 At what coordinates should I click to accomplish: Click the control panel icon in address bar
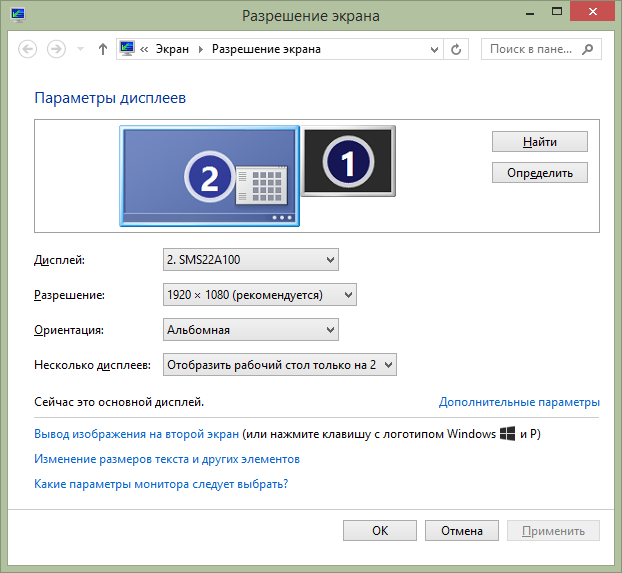pos(127,49)
